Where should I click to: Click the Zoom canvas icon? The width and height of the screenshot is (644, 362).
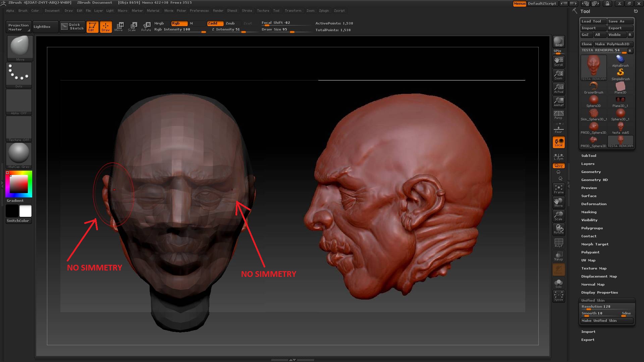558,75
